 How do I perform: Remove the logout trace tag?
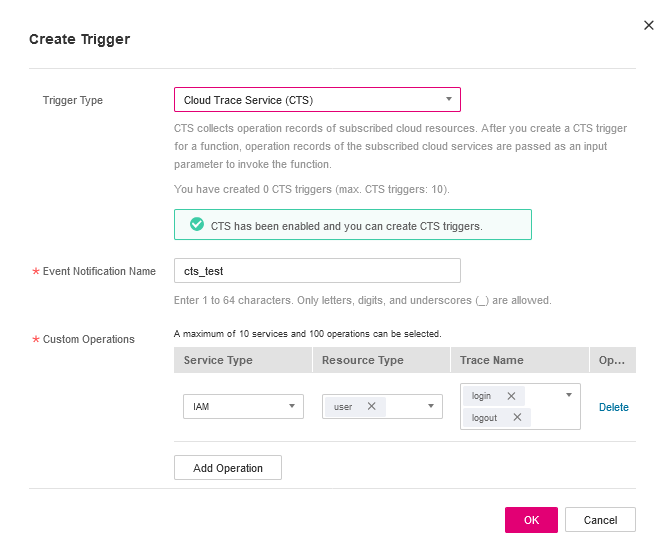(517, 418)
